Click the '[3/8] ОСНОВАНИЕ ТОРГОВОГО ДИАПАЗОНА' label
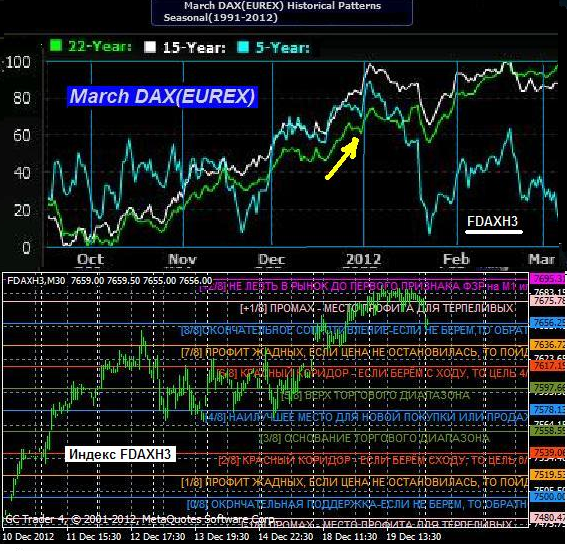This screenshot has height=553, width=567. pyautogui.click(x=375, y=438)
